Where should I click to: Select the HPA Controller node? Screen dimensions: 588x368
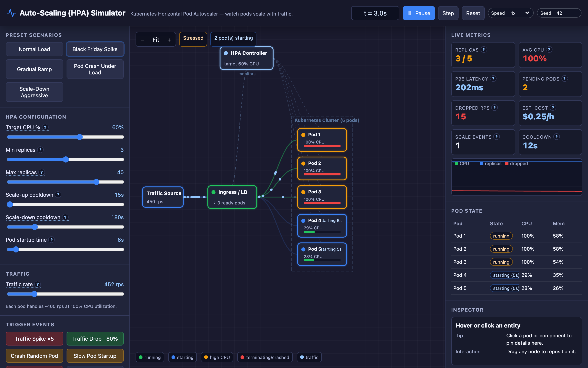click(x=246, y=58)
